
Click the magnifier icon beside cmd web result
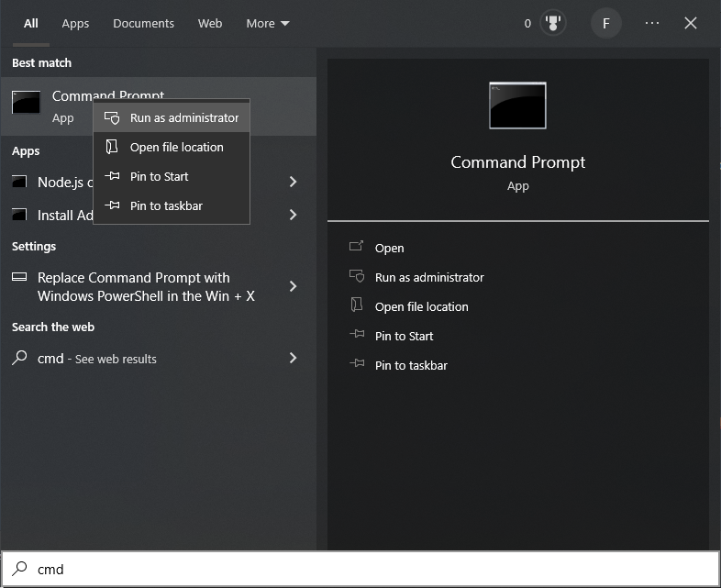point(19,358)
